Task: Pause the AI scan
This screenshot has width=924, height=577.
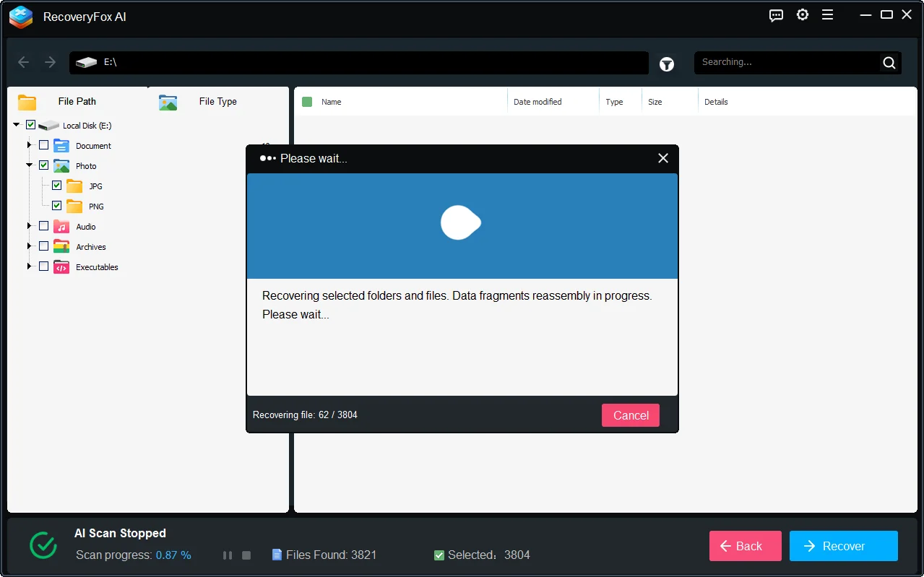Action: pyautogui.click(x=227, y=555)
